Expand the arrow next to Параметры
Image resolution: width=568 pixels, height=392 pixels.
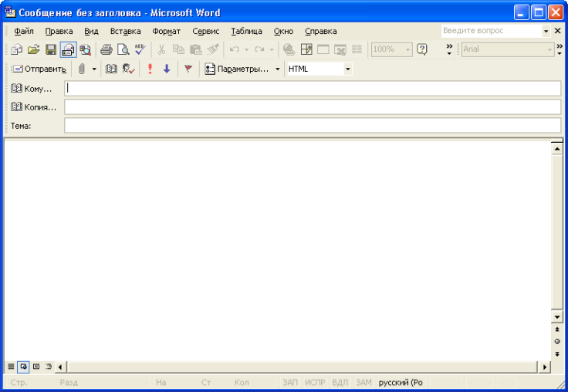(278, 69)
